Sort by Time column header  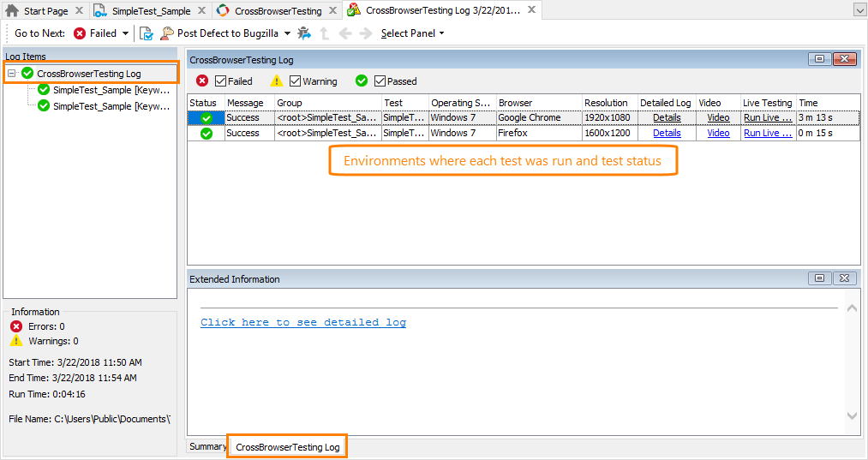coord(829,103)
